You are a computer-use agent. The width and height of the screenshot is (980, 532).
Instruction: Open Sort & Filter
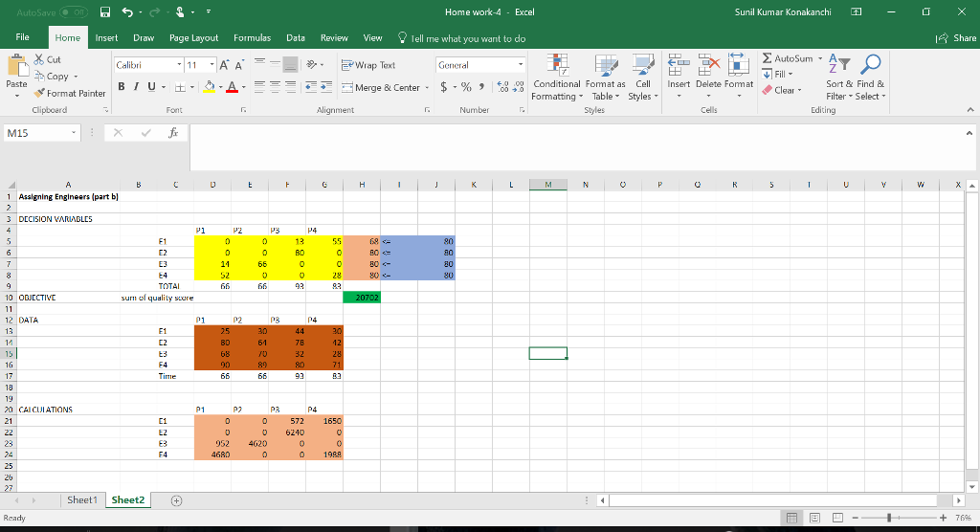point(839,77)
